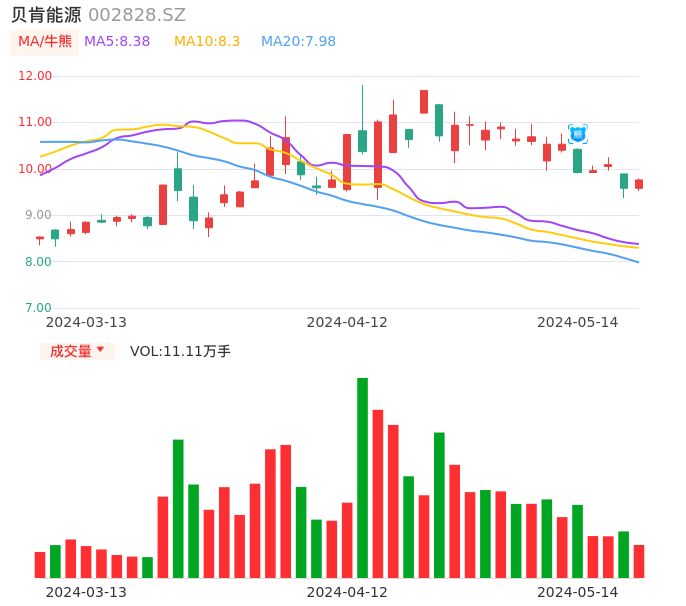The image size is (686, 606).
Task: Click the 贝肯能源 stock name
Action: 46,15
